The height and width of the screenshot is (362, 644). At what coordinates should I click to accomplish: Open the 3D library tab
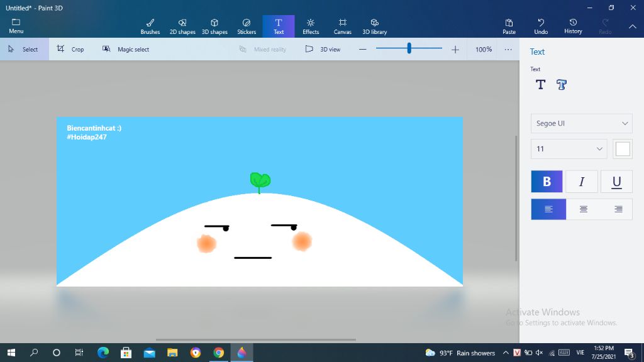375,26
